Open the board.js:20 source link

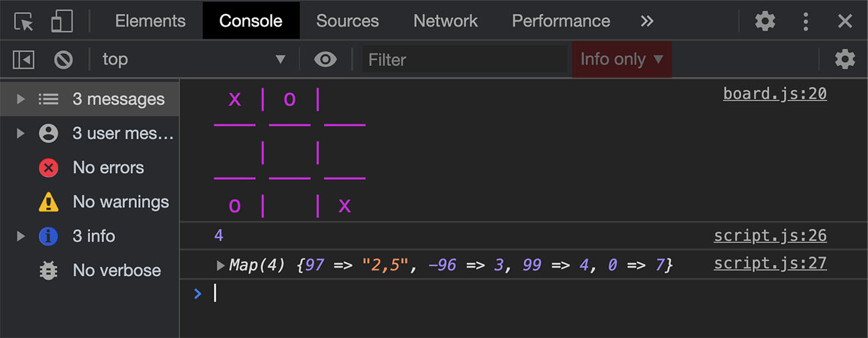point(775,94)
